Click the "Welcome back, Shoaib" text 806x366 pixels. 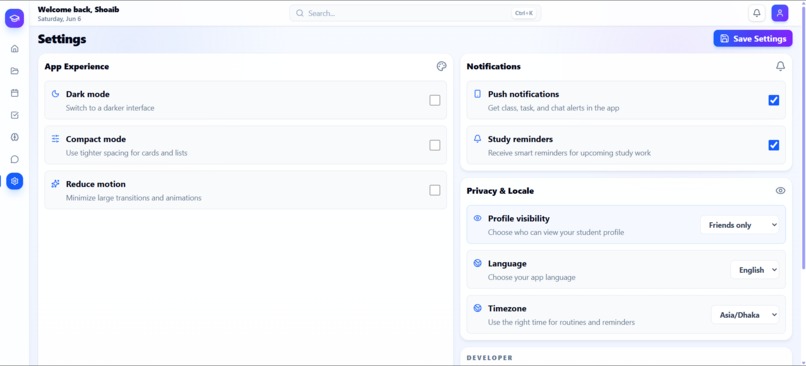tap(78, 9)
